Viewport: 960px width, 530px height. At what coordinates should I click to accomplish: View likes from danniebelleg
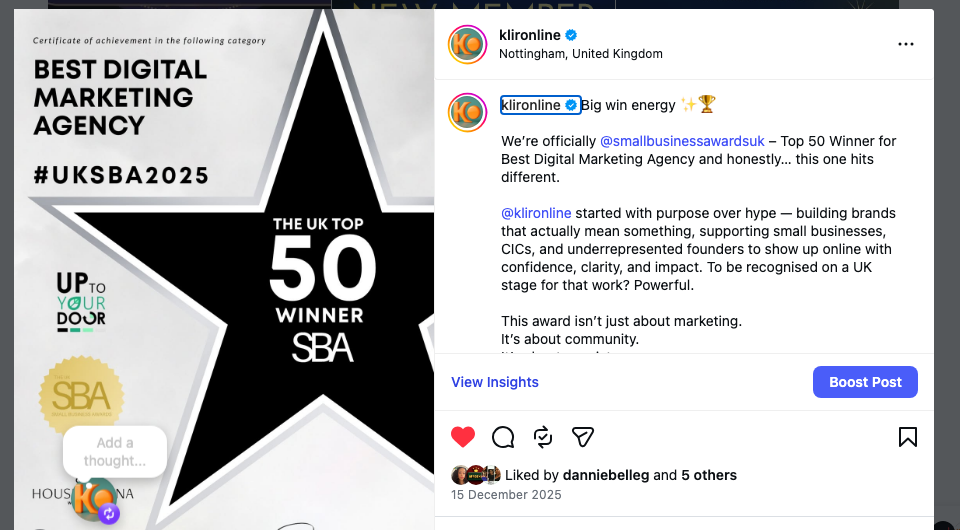606,475
